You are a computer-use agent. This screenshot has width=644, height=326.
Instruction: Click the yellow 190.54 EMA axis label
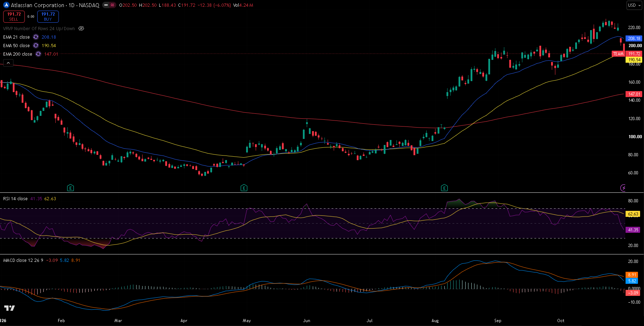click(x=634, y=60)
